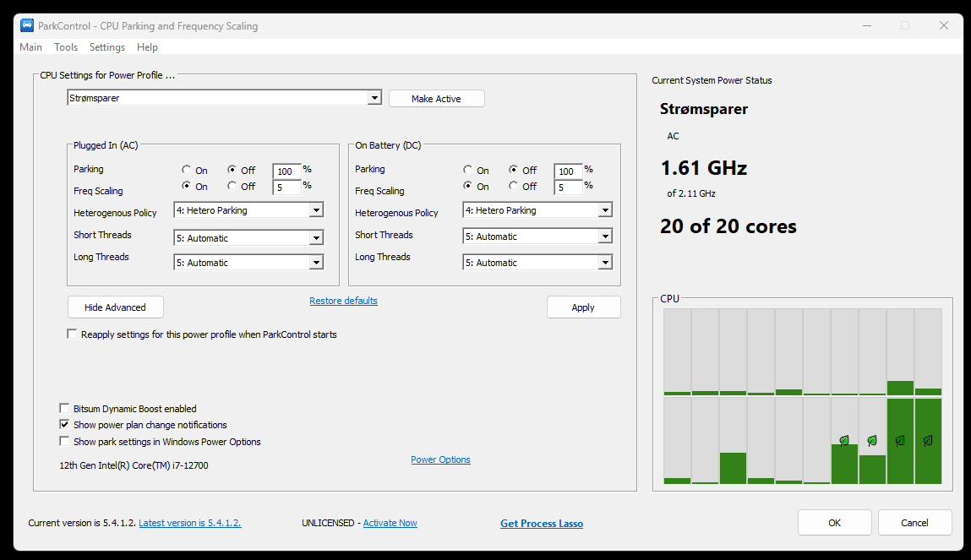Toggle Show power plan change notifications
This screenshot has width=971, height=560.
(64, 425)
